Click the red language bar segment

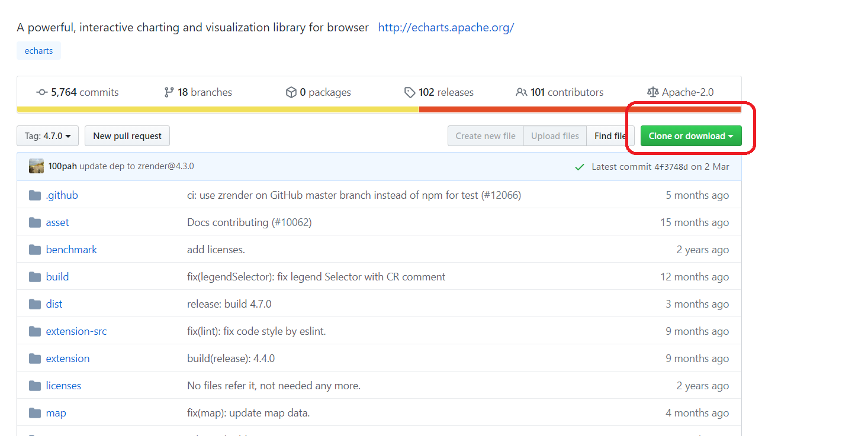pos(580,109)
